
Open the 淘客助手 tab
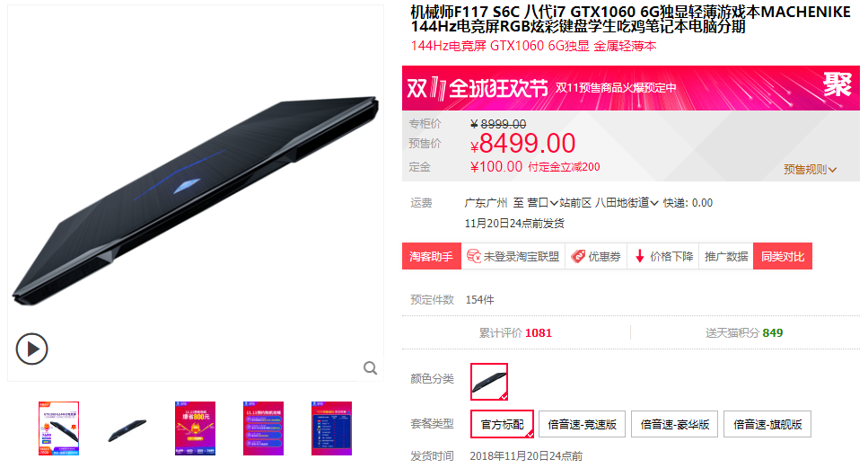click(431, 256)
